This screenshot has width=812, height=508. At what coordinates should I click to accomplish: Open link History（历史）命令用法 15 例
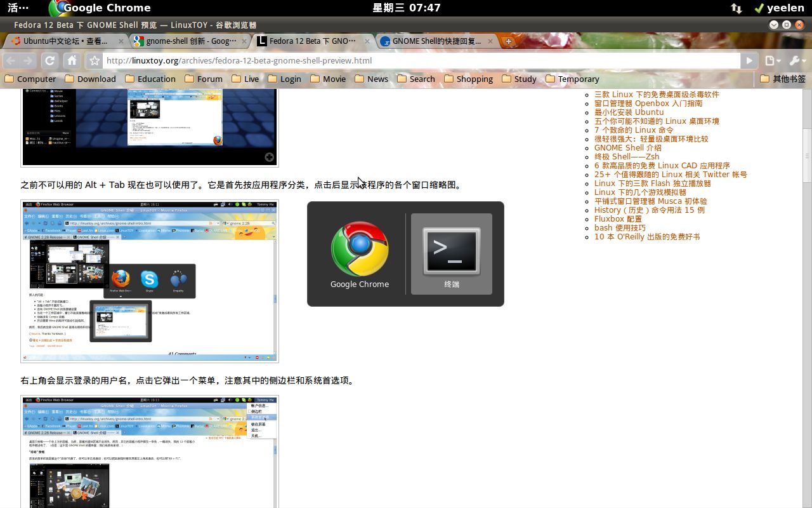[x=650, y=210]
